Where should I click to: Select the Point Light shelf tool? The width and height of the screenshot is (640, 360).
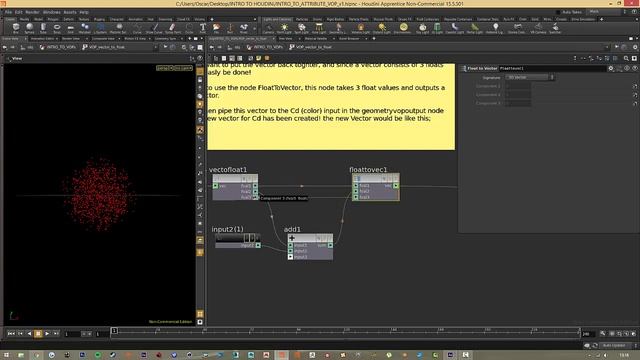click(x=284, y=28)
